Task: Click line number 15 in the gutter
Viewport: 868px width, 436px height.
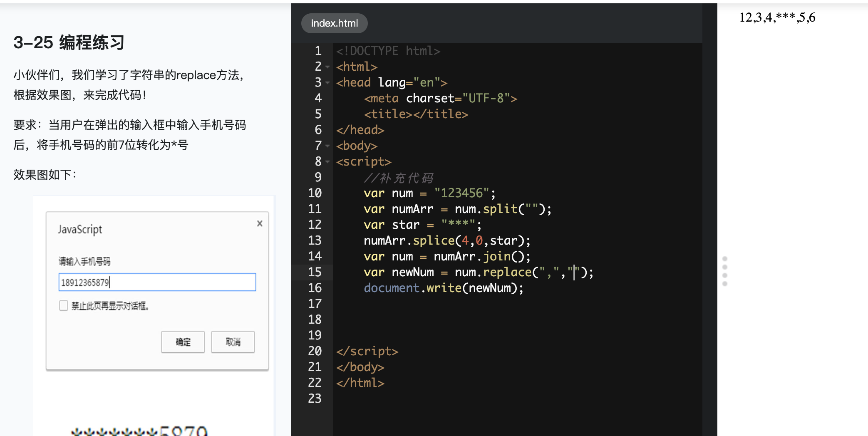Action: pos(315,272)
